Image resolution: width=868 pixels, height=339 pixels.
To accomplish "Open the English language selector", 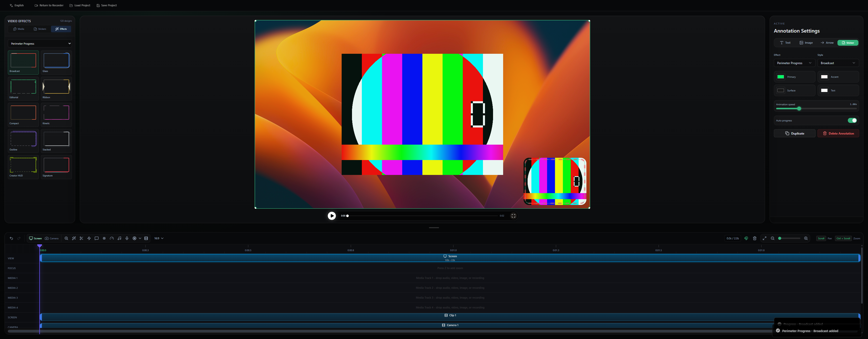I will tap(17, 5).
